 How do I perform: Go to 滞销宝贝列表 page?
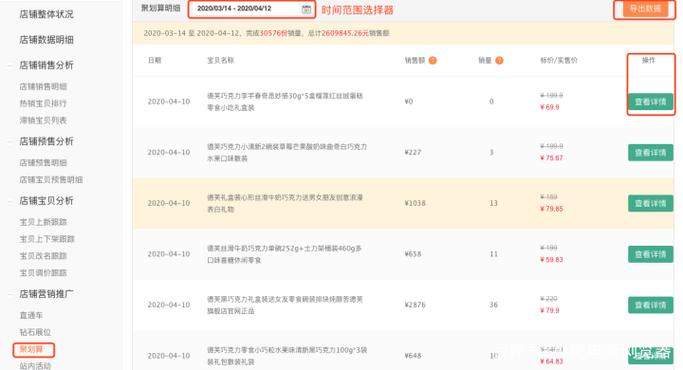[43, 120]
